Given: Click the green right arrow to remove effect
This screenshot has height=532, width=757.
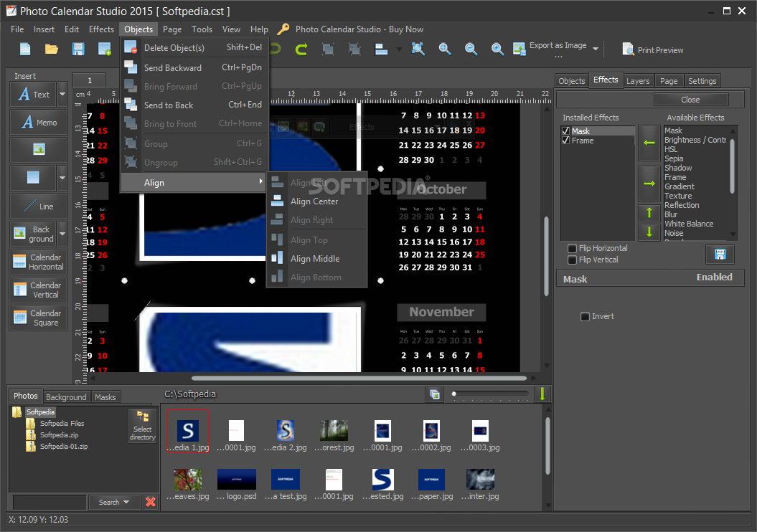Looking at the screenshot, I should pyautogui.click(x=649, y=184).
